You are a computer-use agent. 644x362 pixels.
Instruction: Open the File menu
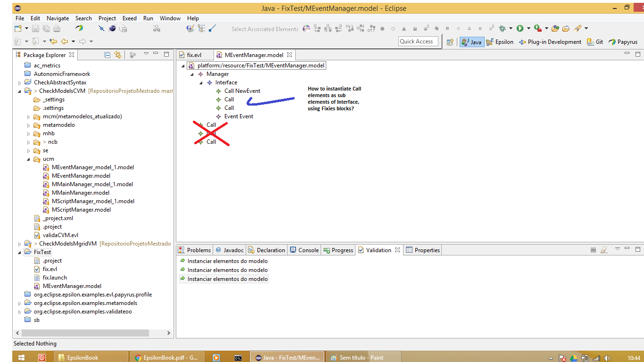19,18
